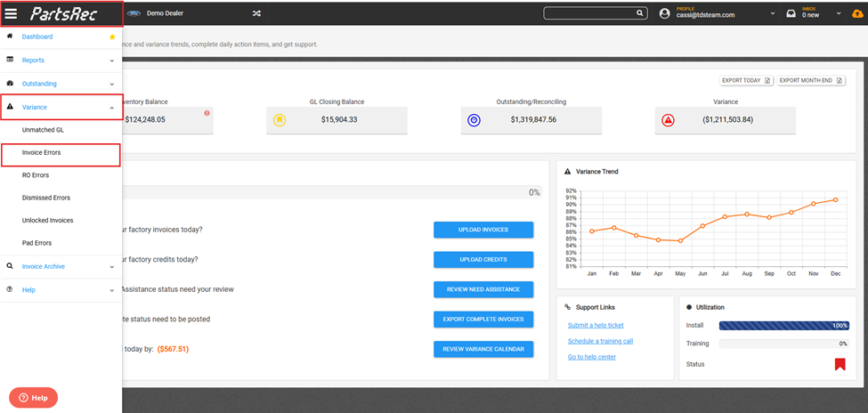Click the Training utilization progress bar
The height and width of the screenshot is (413, 868).
tap(783, 344)
